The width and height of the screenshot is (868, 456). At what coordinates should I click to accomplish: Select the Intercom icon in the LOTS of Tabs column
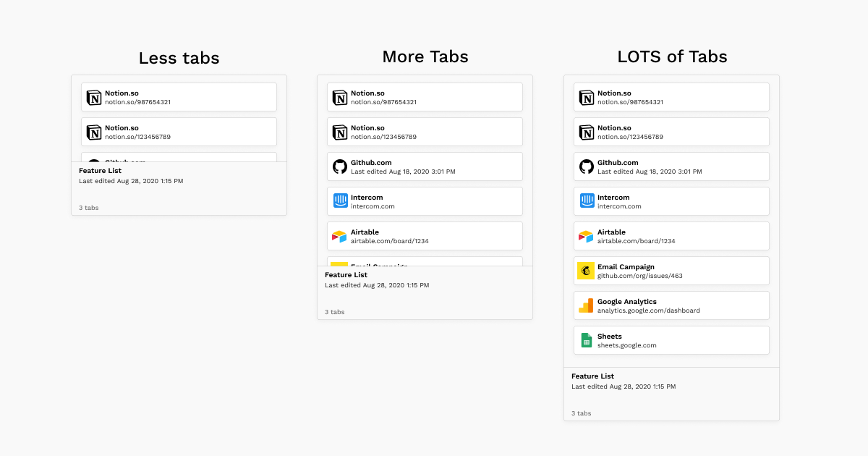click(x=587, y=201)
